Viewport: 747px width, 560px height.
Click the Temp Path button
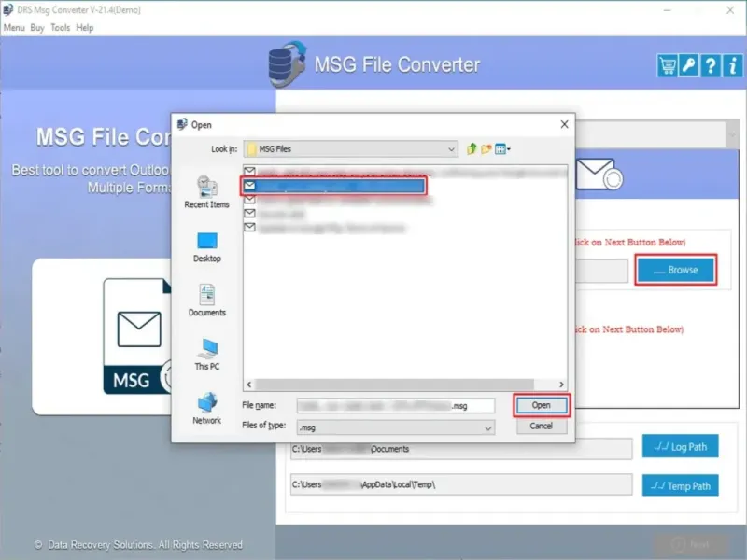(680, 485)
